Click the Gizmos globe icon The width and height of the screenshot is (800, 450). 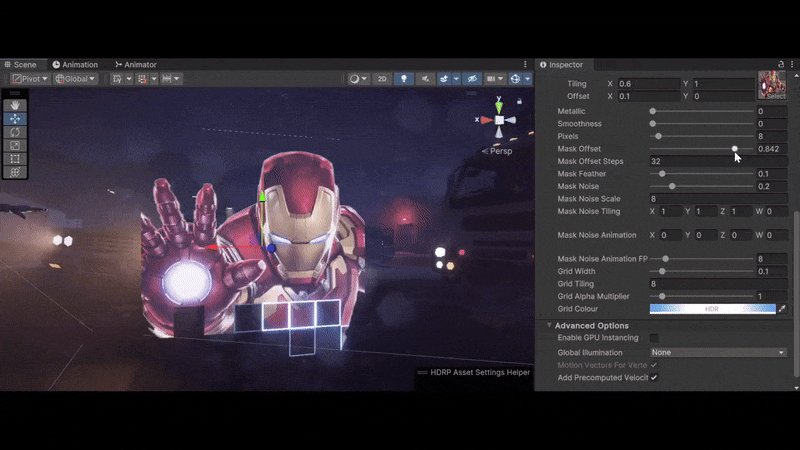(515, 79)
